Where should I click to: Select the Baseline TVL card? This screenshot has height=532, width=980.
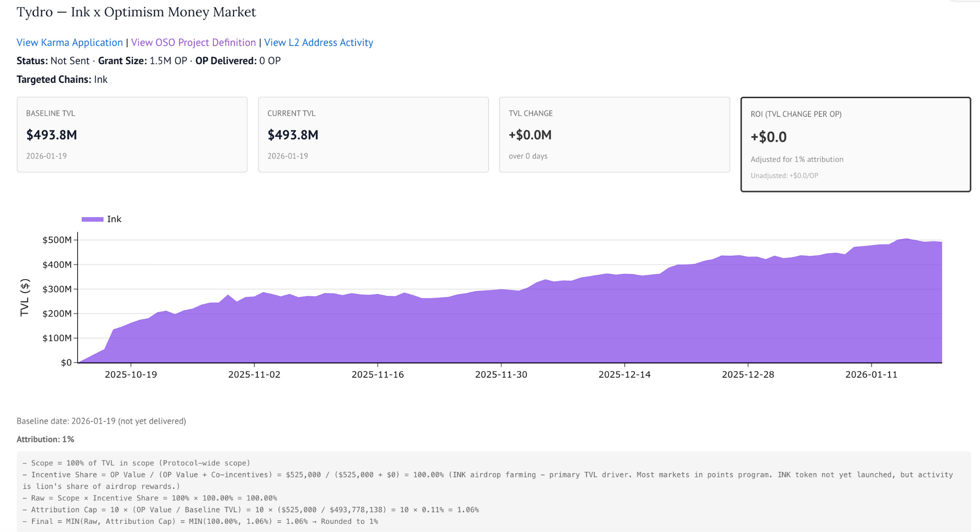[132, 135]
